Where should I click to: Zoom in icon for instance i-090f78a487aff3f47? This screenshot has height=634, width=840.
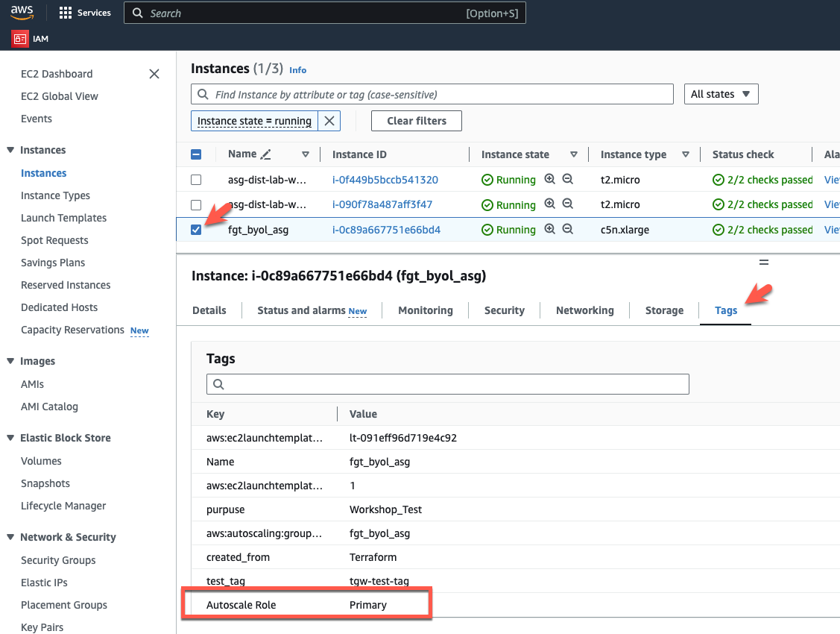point(549,204)
